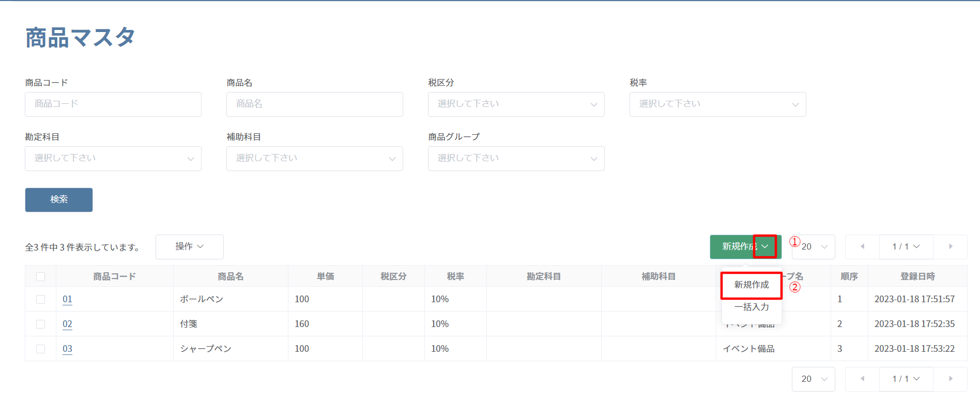Click the ボールペン product name cell
This screenshot has width=980, height=403.
[231, 299]
